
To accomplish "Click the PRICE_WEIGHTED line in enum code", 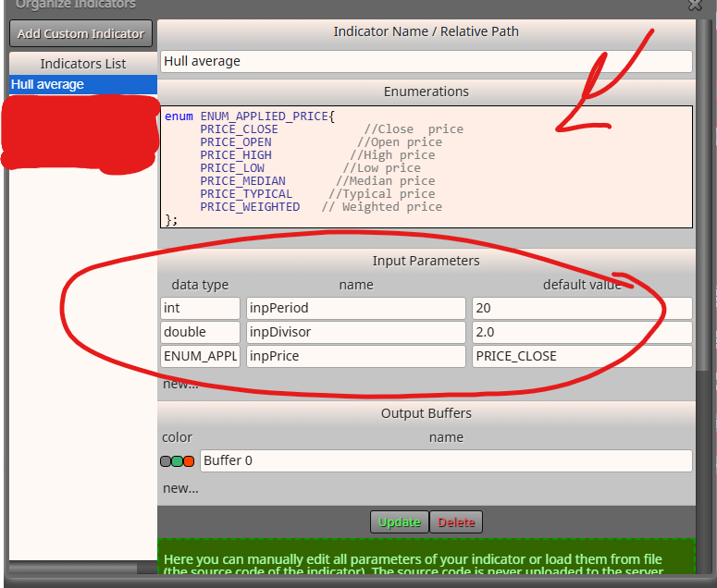I will tap(320, 207).
